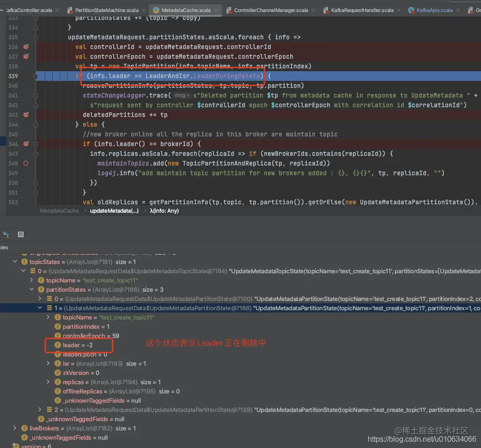Toggle the unverified breakpoint on line 348
Image resolution: width=481 pixels, height=448 pixels.
(x=26, y=163)
